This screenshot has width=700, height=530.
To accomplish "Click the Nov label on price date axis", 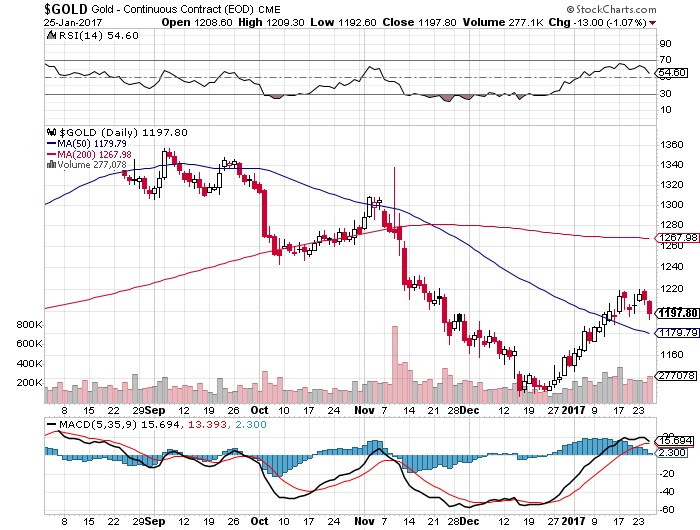I will coord(364,410).
